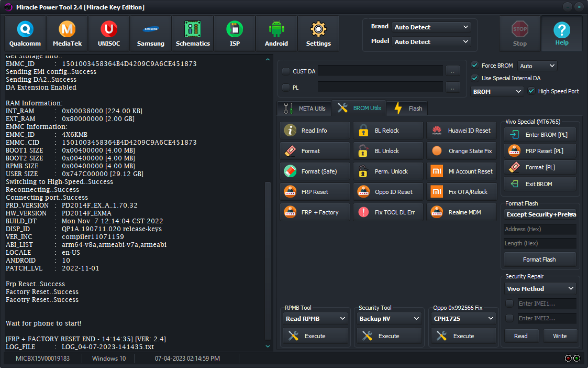Run Realme MDM removal
The width and height of the screenshot is (588, 368).
pos(462,212)
